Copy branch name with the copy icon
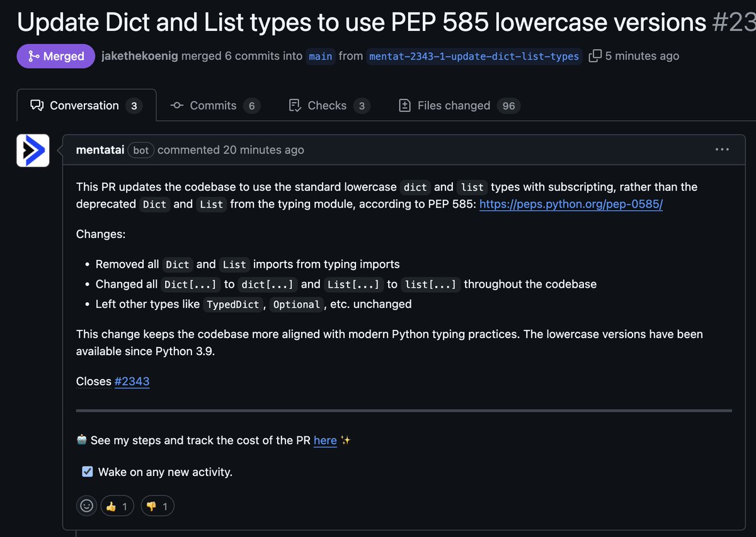 (595, 56)
